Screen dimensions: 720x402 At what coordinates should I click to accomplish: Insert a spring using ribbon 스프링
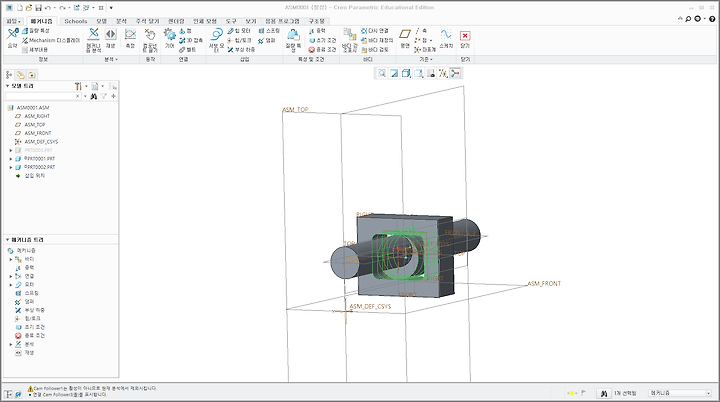pos(269,31)
